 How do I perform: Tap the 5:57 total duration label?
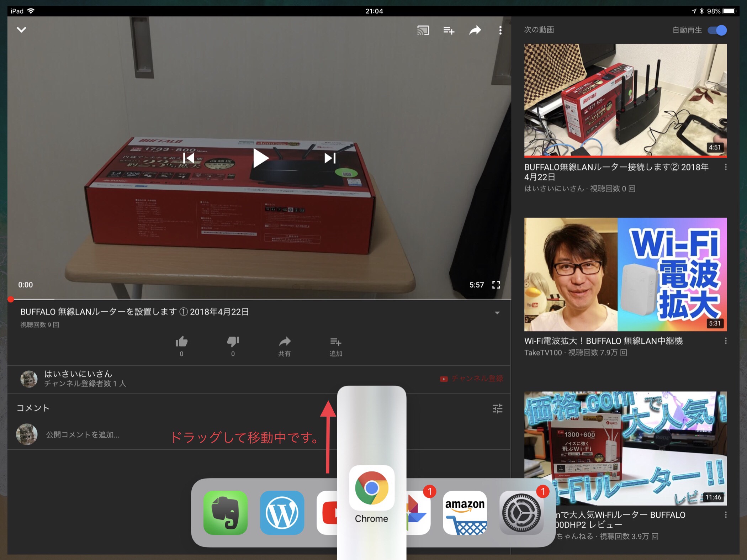click(477, 285)
